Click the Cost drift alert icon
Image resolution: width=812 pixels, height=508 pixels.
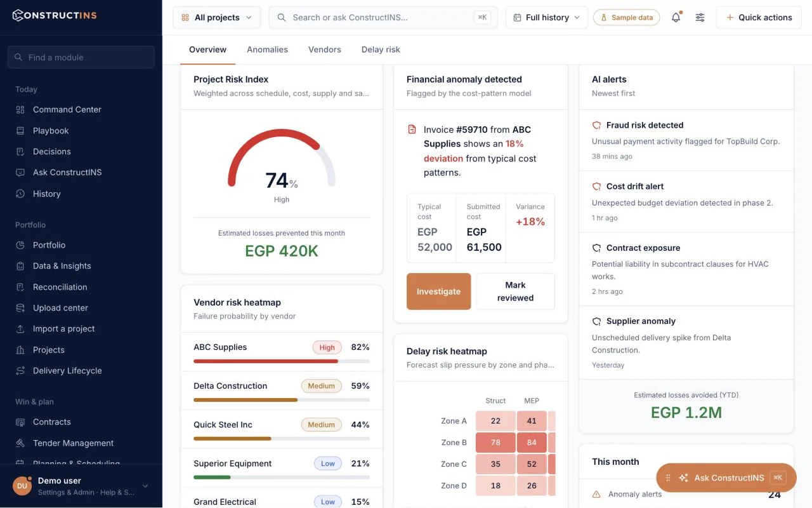coord(596,186)
